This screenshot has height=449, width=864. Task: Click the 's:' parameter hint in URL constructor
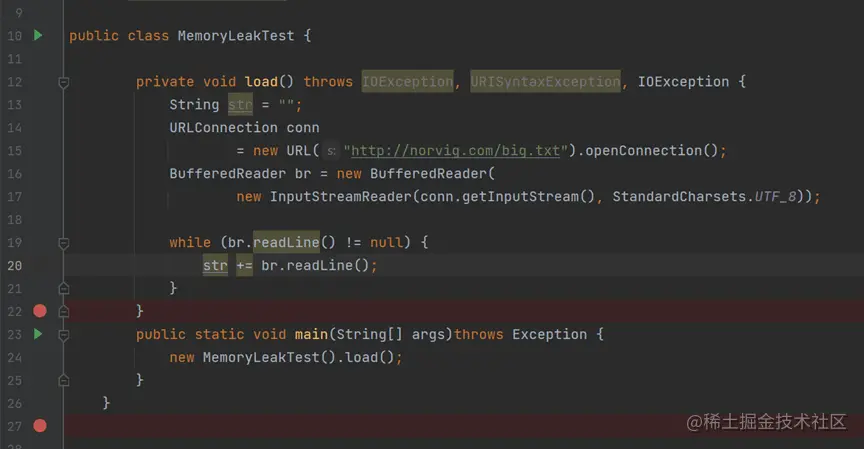pos(331,150)
